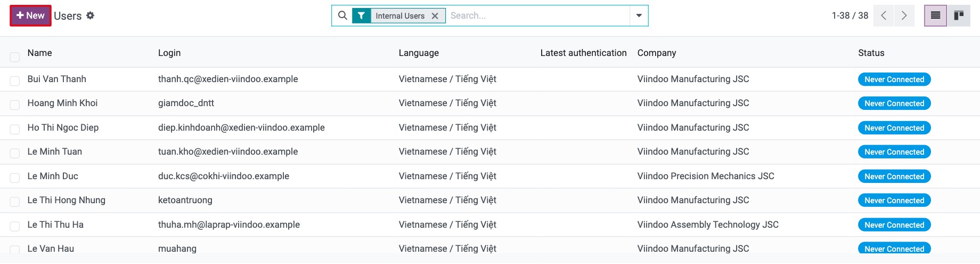Open Le Minh Duc user record
Screen dimensions: 980x264
[53, 176]
